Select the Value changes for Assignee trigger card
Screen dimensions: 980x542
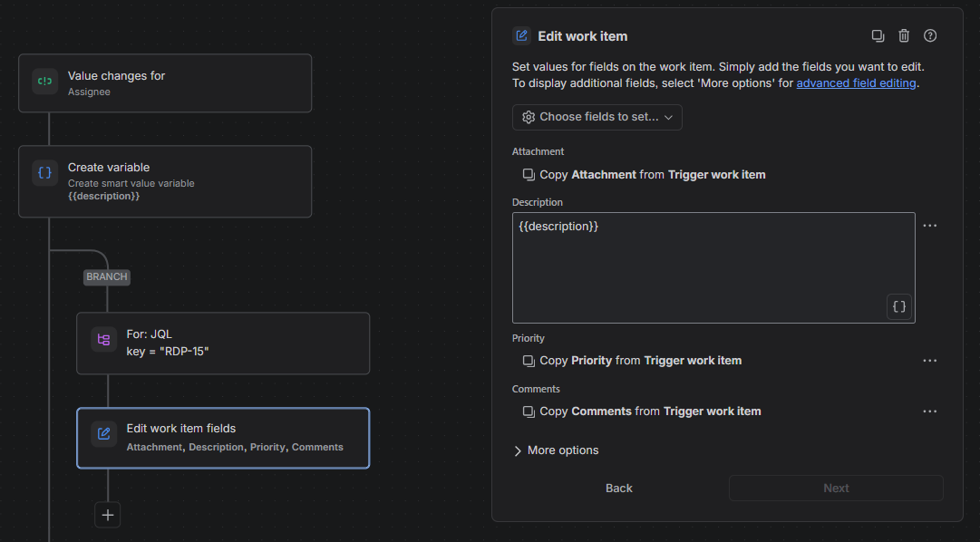point(165,83)
